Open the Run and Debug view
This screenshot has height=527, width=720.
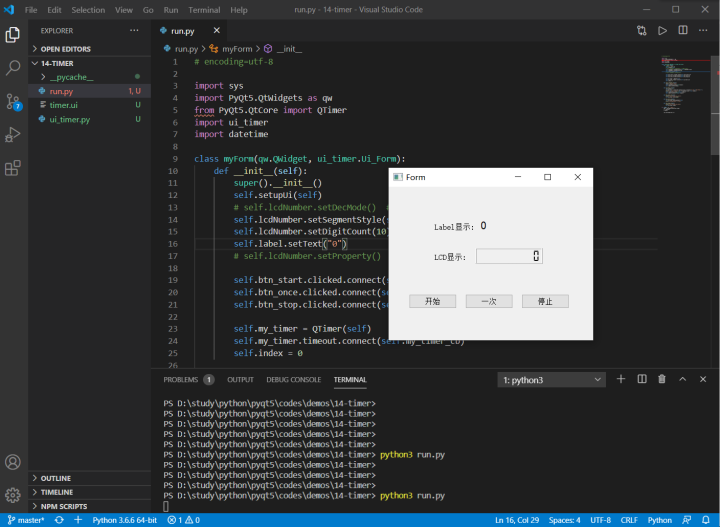click(x=13, y=135)
